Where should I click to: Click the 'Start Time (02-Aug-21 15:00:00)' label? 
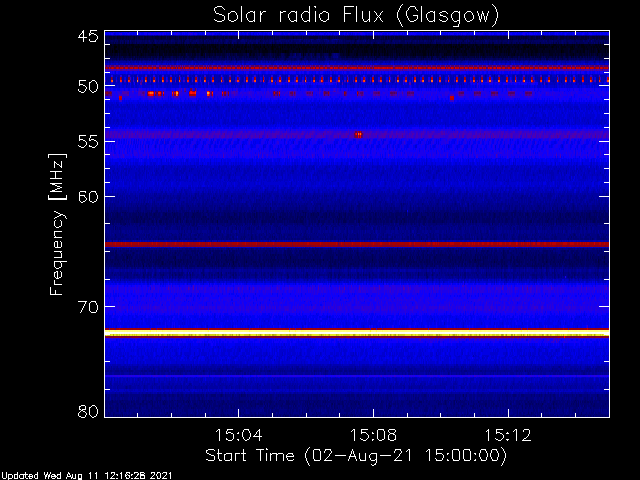coord(356,456)
